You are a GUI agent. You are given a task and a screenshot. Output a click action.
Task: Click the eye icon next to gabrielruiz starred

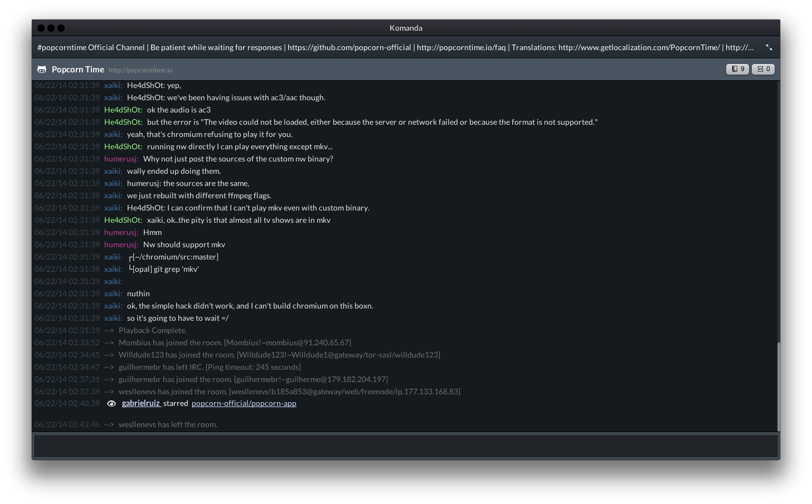(x=111, y=404)
